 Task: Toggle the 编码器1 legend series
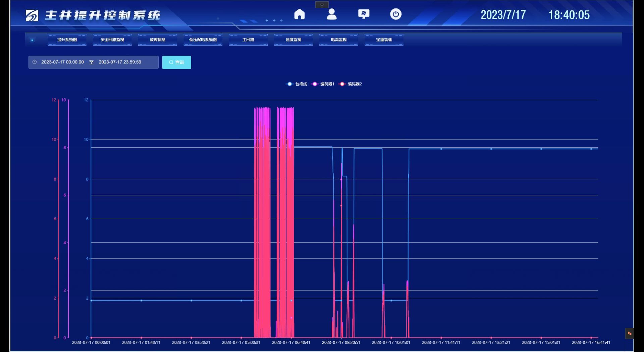(x=323, y=84)
